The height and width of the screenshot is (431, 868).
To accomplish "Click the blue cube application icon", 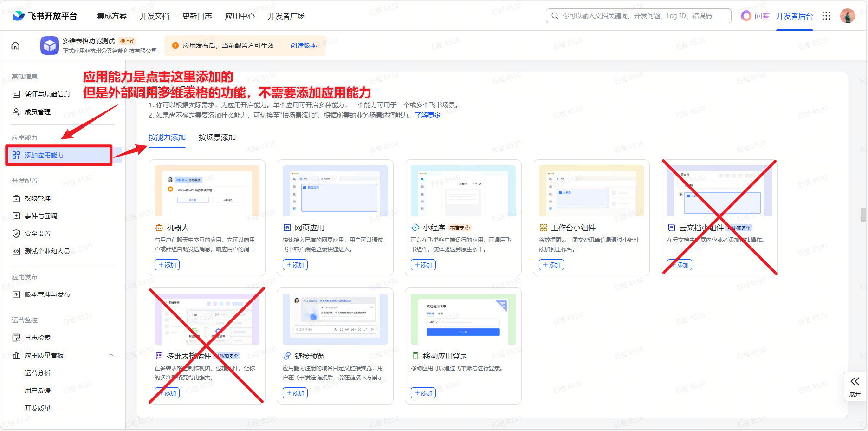I will pyautogui.click(x=50, y=46).
